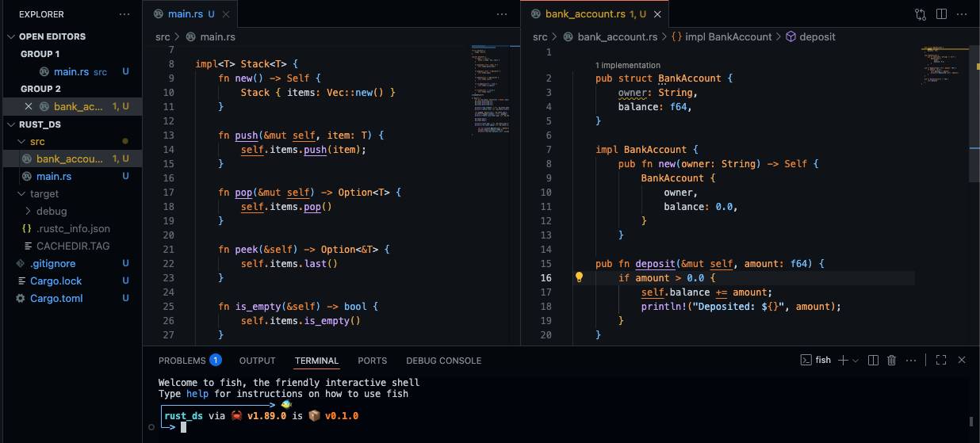Collapse the Open Editors section

(x=11, y=36)
